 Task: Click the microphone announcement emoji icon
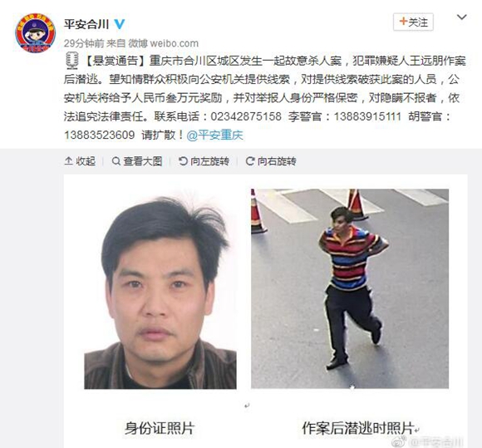[x=72, y=61]
